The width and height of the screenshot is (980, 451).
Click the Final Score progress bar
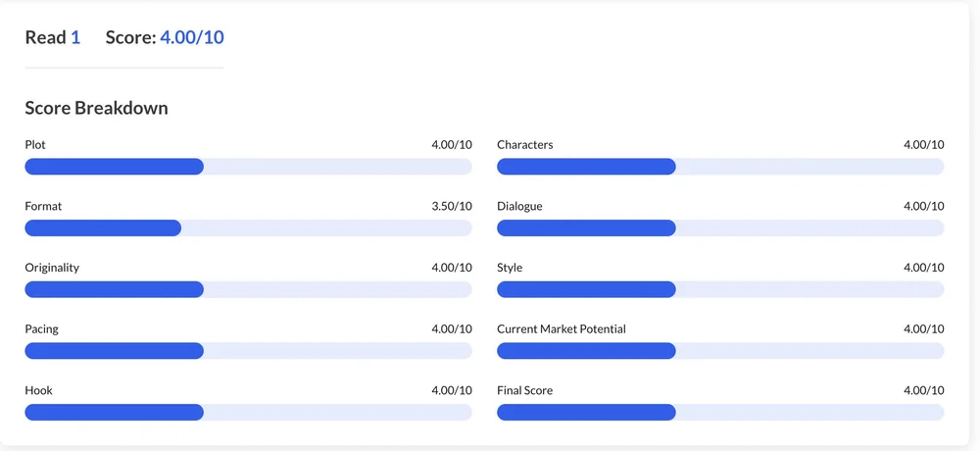[x=720, y=412]
